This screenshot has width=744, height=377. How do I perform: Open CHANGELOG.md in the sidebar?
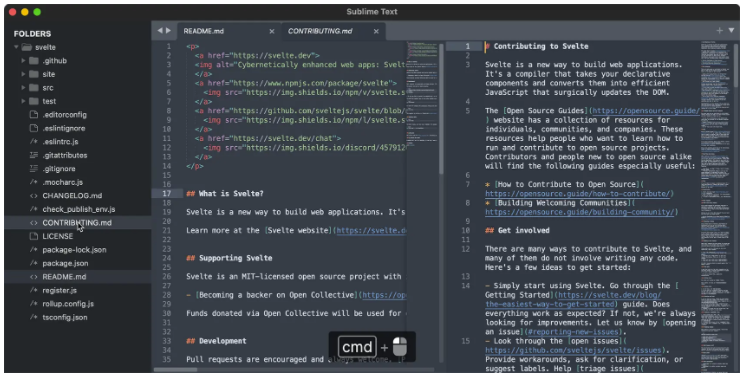pos(72,196)
